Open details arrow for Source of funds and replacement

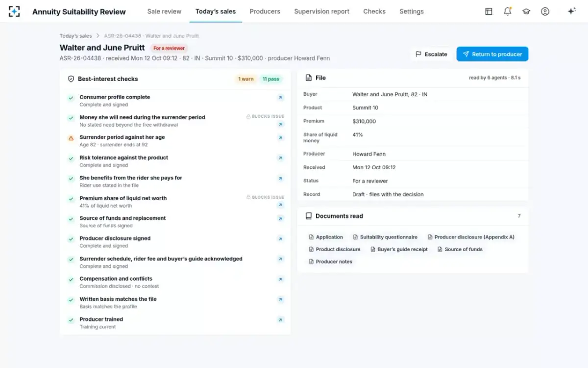click(x=280, y=219)
